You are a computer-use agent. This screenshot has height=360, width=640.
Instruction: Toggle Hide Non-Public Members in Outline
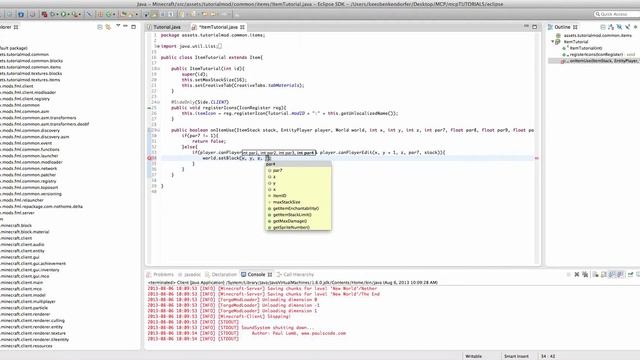pyautogui.click(x=636, y=27)
